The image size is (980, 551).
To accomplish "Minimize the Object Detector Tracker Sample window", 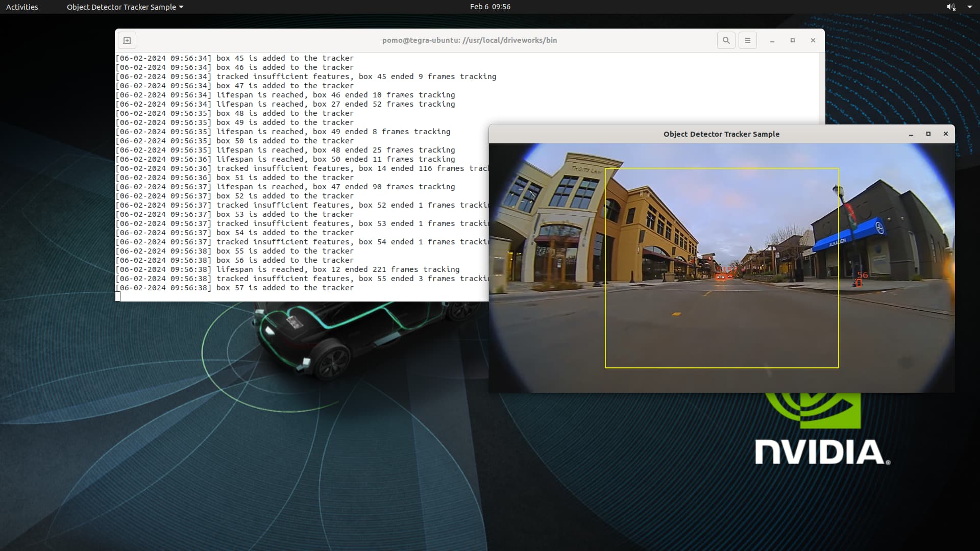I will (911, 134).
